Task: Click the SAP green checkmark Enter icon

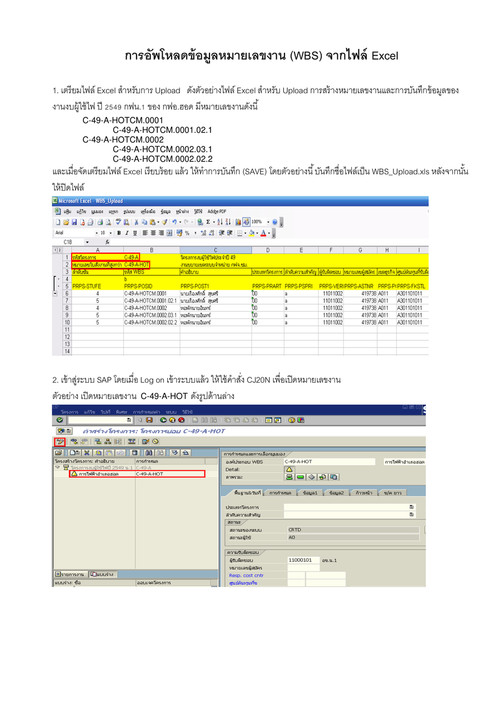Action: (x=60, y=420)
